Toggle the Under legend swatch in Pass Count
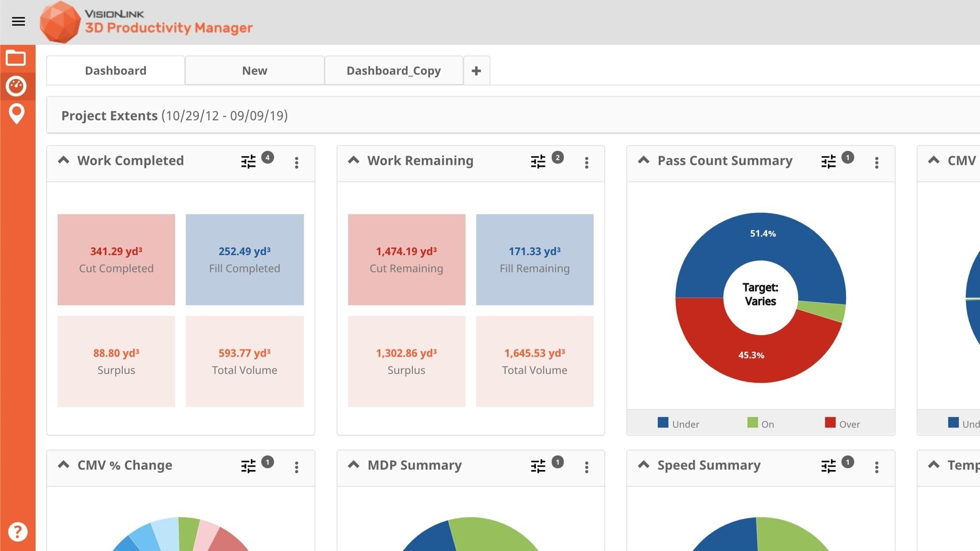Image resolution: width=980 pixels, height=551 pixels. (x=663, y=423)
